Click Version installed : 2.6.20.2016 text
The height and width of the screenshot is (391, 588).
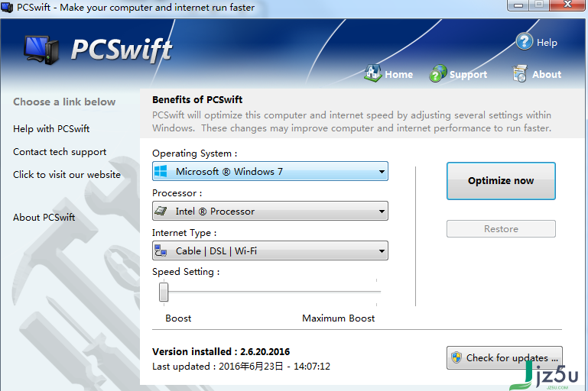click(x=221, y=352)
